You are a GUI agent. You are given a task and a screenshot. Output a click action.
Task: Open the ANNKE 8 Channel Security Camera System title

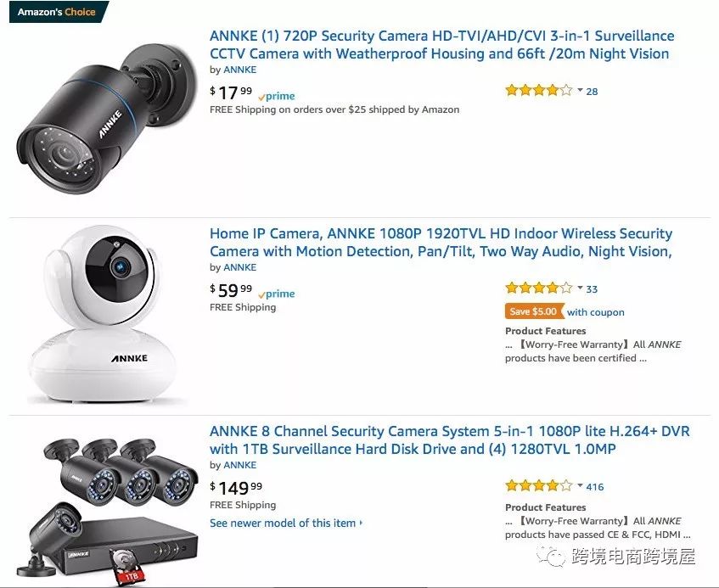point(449,440)
